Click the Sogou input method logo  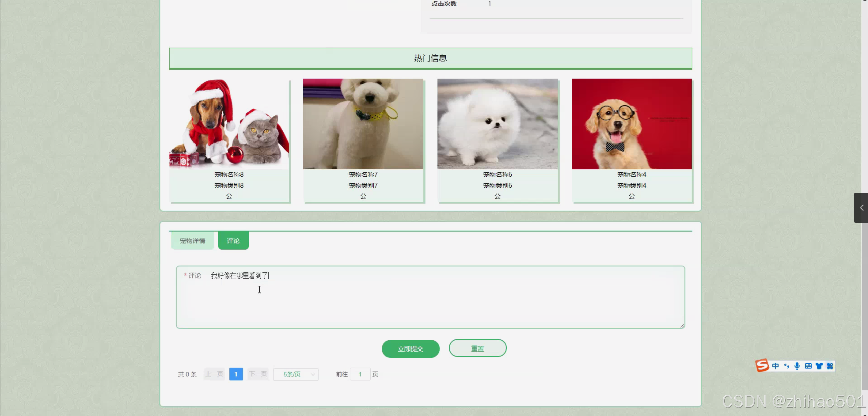click(x=762, y=365)
